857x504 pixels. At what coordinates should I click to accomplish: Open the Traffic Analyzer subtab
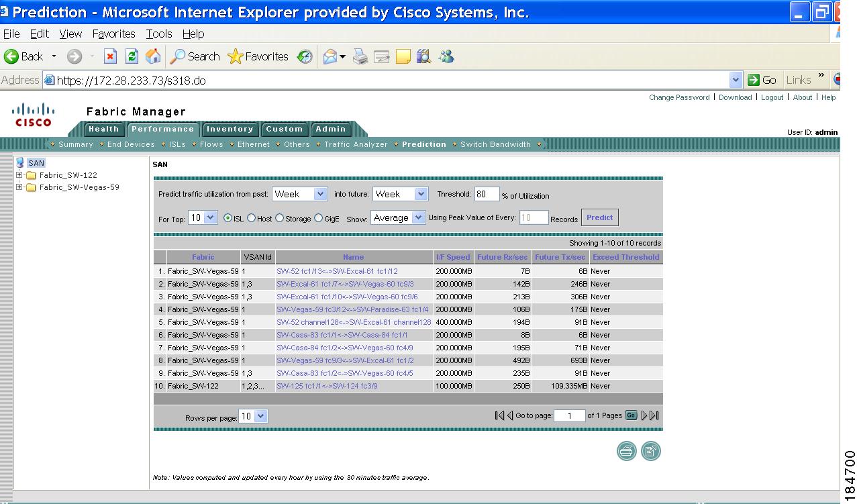pos(356,144)
